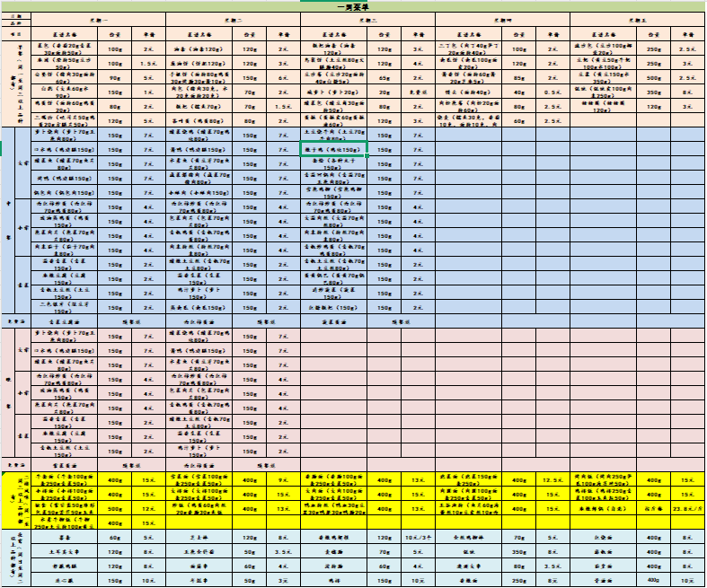Select the 10元/3个 price cell under 星期三
The height and width of the screenshot is (588, 707).
point(417,537)
